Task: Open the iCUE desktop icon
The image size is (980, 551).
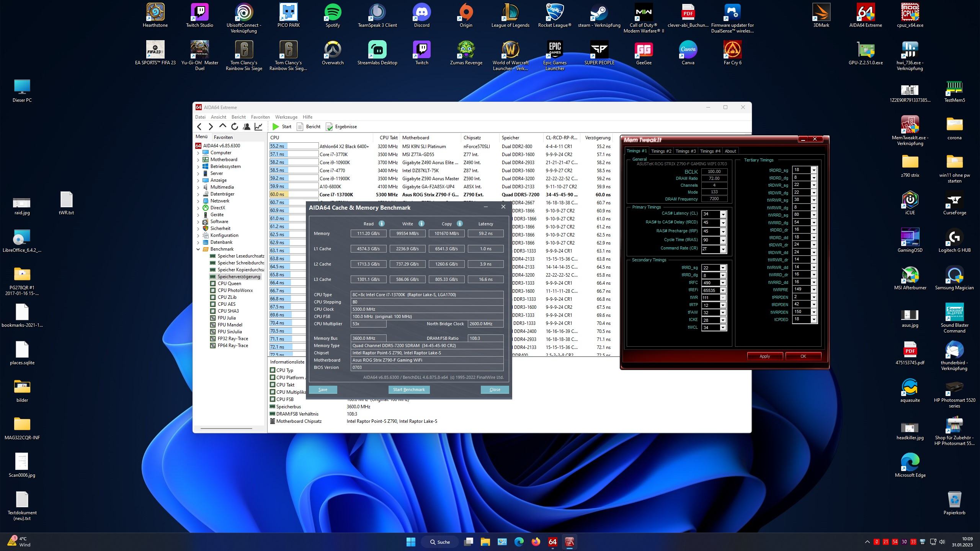Action: tap(910, 203)
